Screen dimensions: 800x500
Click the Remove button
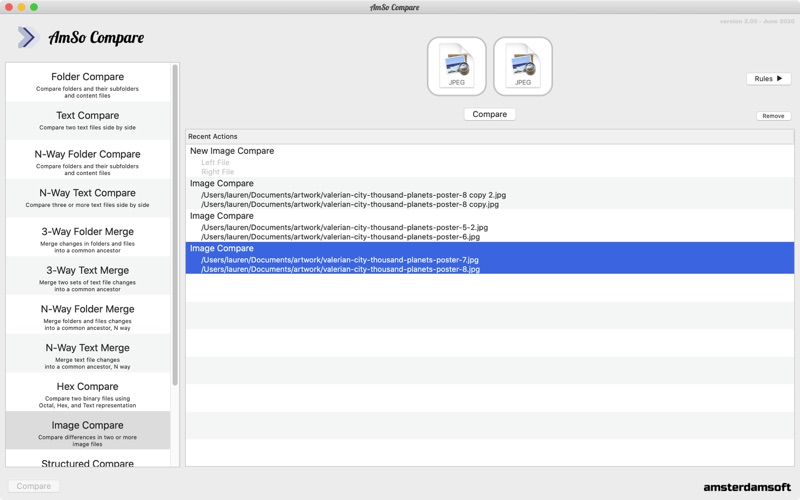click(773, 116)
